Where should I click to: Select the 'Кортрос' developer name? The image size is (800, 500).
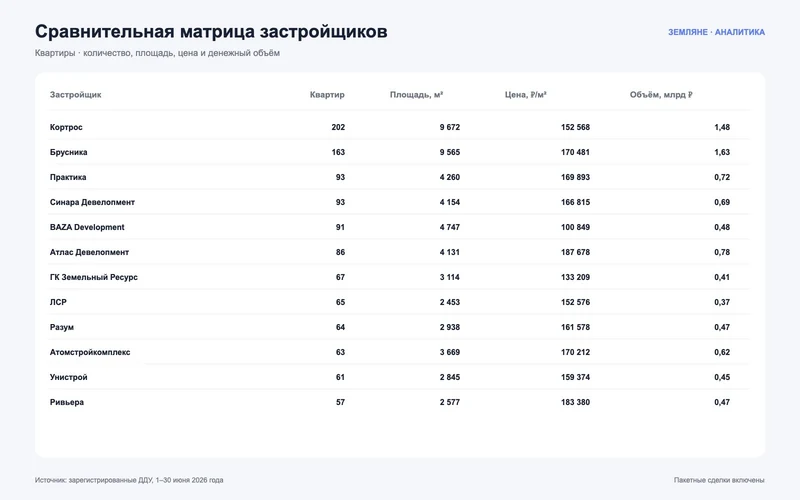point(66,127)
